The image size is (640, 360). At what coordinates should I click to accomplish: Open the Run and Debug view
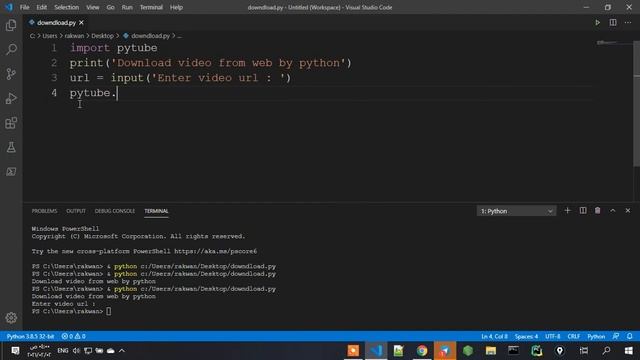coord(11,98)
